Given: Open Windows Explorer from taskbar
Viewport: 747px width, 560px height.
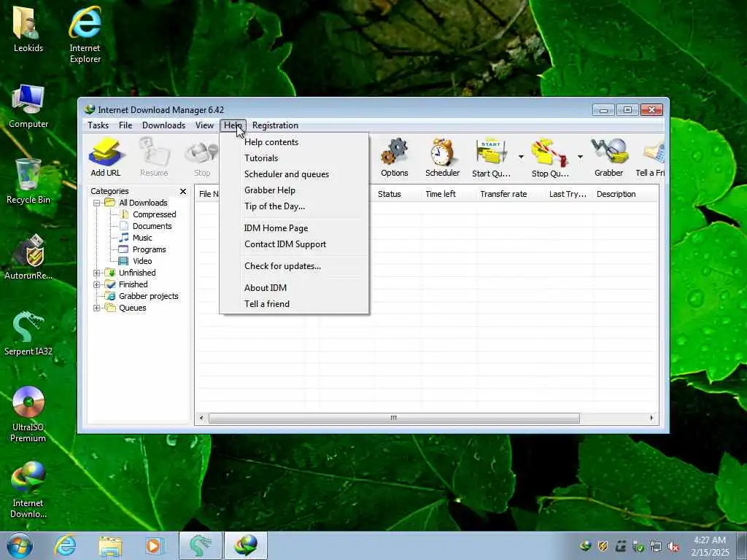Looking at the screenshot, I should [110, 545].
